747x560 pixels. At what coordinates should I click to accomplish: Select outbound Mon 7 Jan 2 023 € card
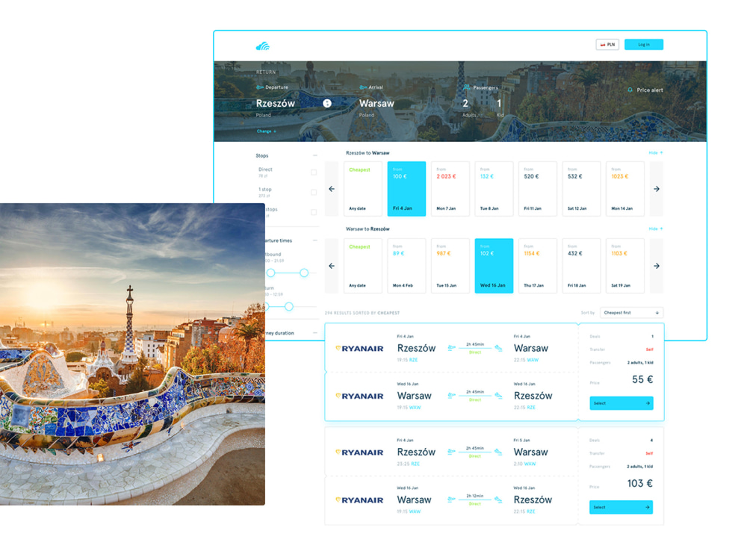tap(450, 189)
